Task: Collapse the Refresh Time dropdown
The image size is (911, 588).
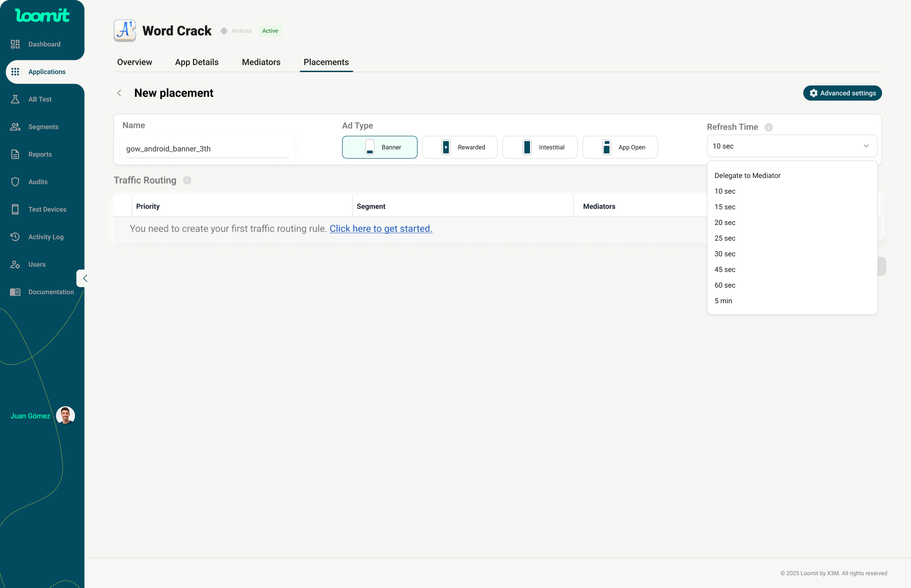Action: (x=866, y=146)
